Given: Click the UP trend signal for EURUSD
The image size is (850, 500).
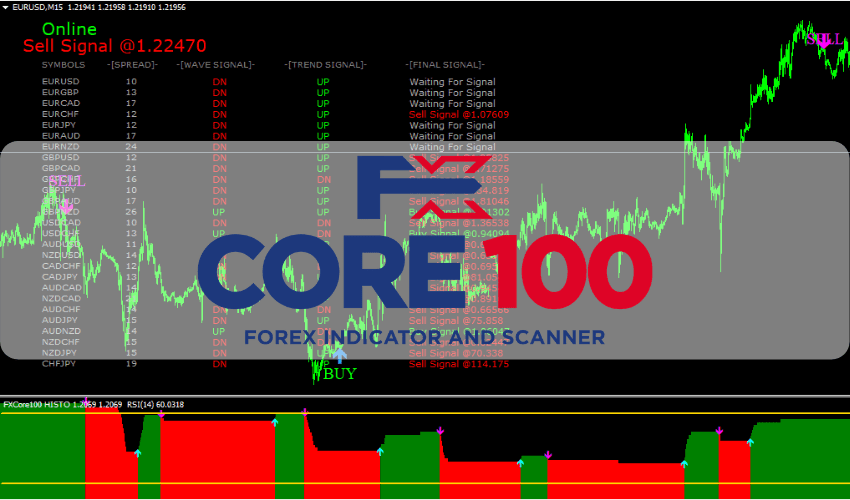Looking at the screenshot, I should point(323,82).
